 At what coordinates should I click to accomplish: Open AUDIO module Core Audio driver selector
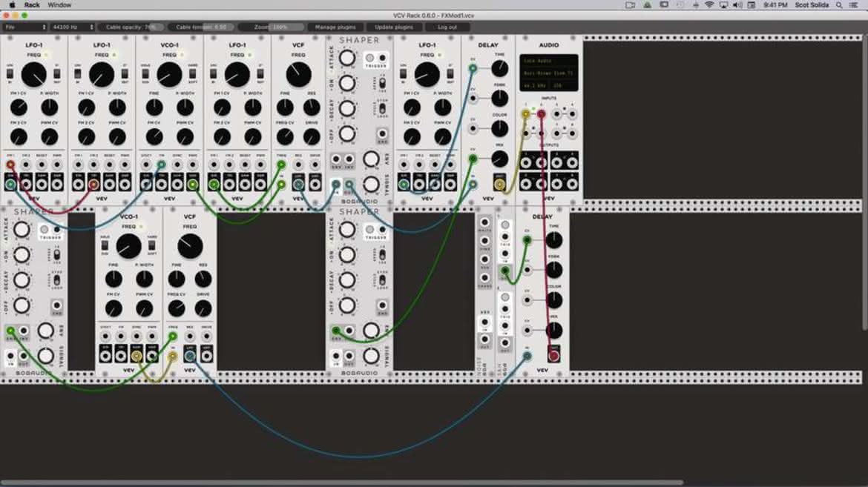point(548,61)
